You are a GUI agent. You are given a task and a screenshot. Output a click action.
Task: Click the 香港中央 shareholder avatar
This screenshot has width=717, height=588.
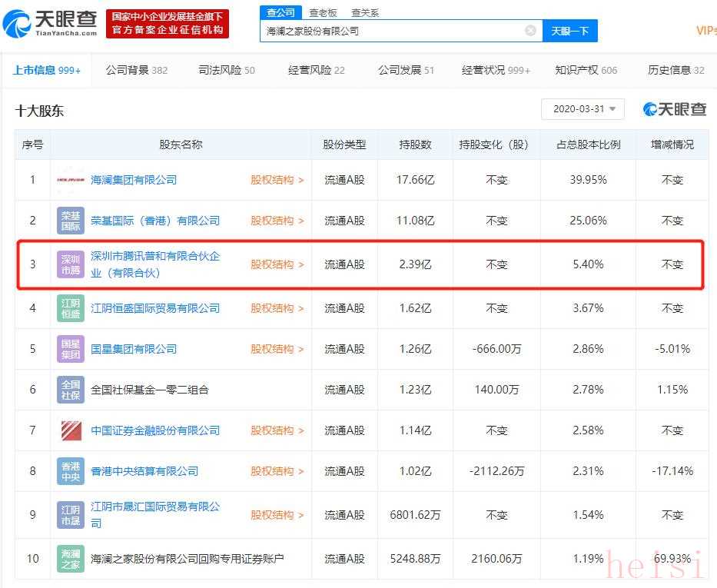click(x=71, y=471)
